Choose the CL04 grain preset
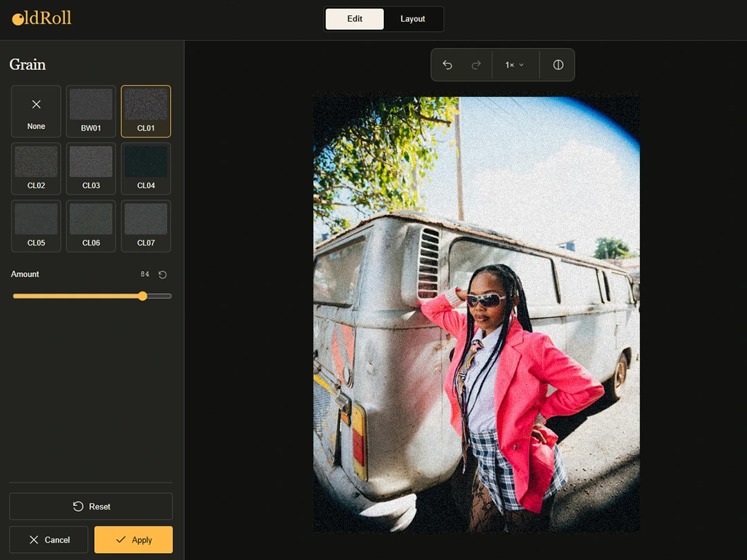This screenshot has width=747, height=560. (146, 169)
